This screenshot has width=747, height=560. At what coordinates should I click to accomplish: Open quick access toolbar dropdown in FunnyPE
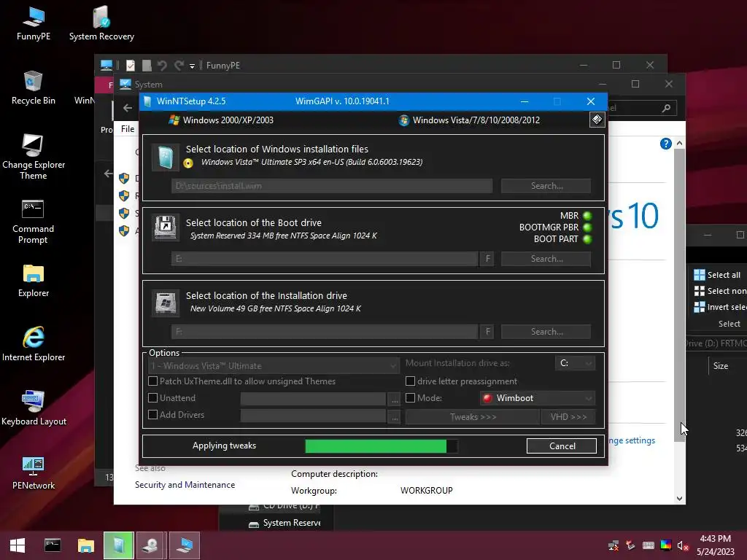(x=192, y=66)
